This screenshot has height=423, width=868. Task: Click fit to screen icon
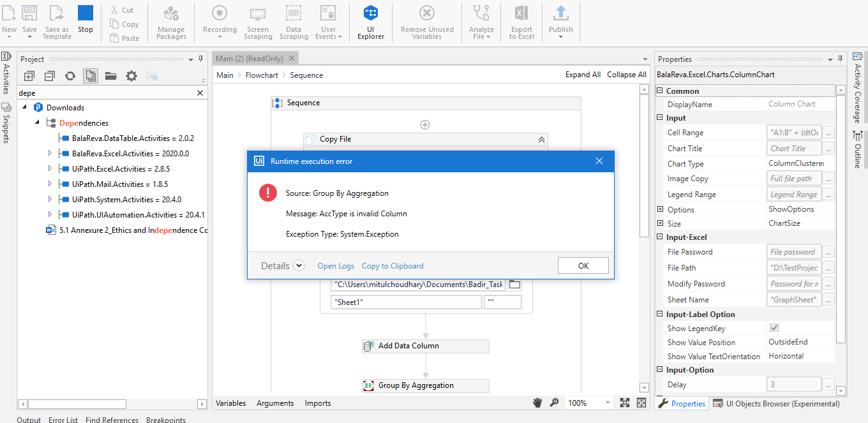point(625,403)
